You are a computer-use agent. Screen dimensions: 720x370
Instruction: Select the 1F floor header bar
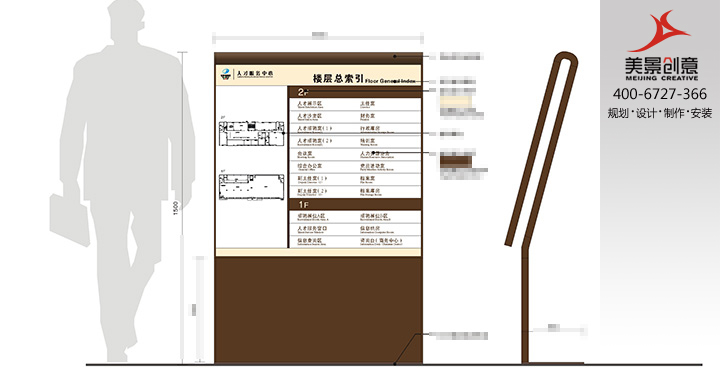coord(355,204)
